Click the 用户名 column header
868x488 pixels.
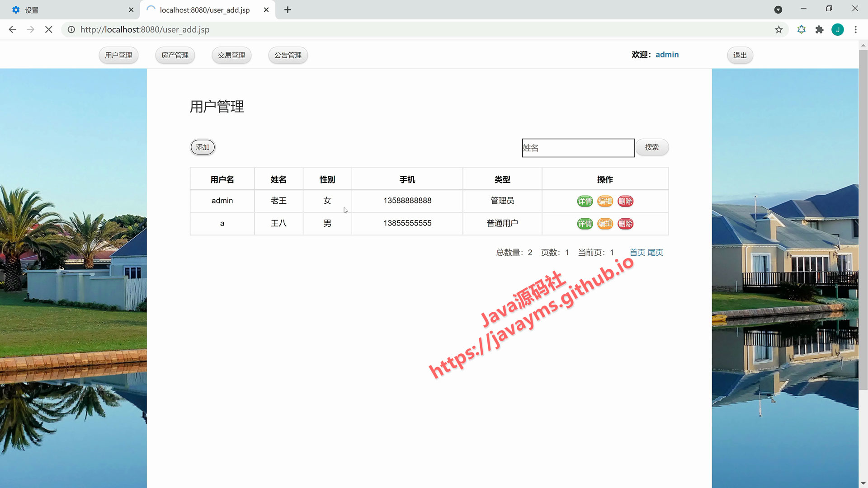point(222,179)
